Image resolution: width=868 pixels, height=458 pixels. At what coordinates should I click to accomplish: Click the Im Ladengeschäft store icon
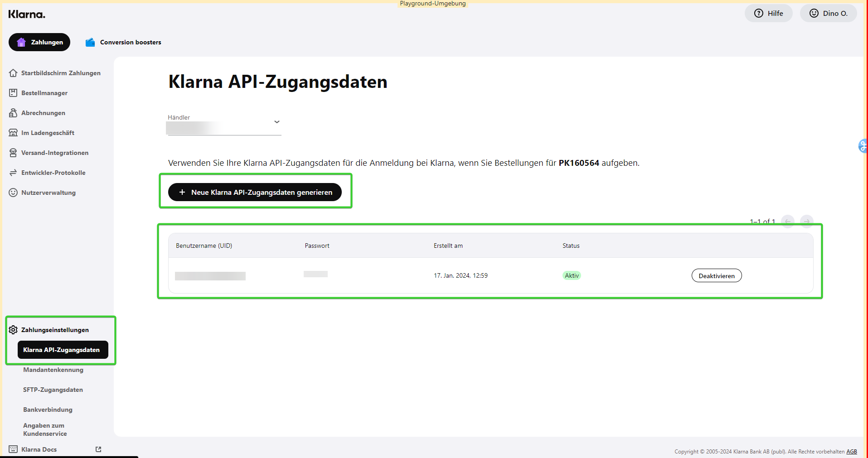(13, 133)
